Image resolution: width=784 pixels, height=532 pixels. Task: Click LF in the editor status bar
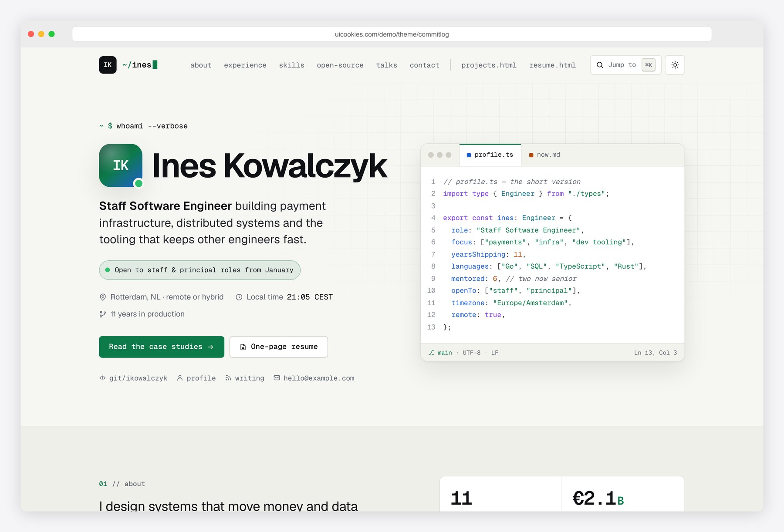(x=495, y=353)
